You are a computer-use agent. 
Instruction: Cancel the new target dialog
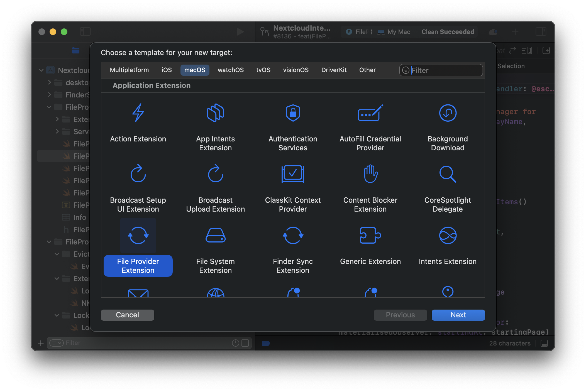[x=127, y=315]
